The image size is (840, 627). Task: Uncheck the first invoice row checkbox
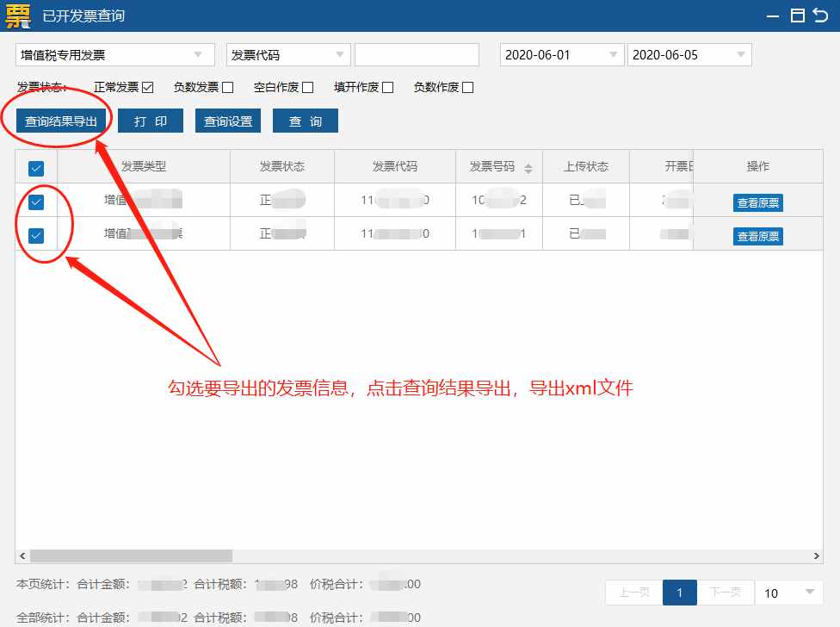36,202
